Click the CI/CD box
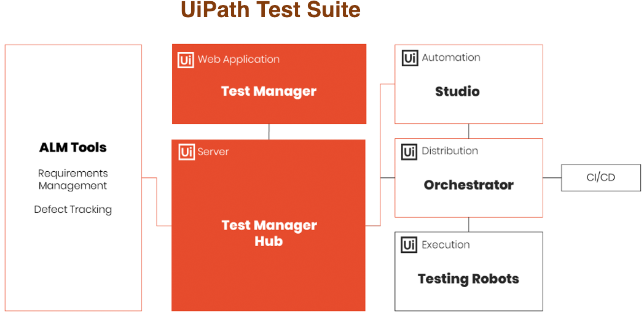 click(601, 177)
